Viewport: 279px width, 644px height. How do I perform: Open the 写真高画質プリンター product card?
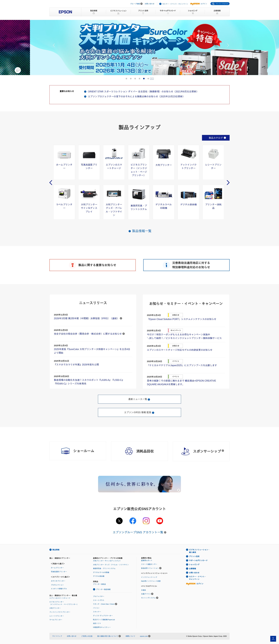click(x=89, y=162)
